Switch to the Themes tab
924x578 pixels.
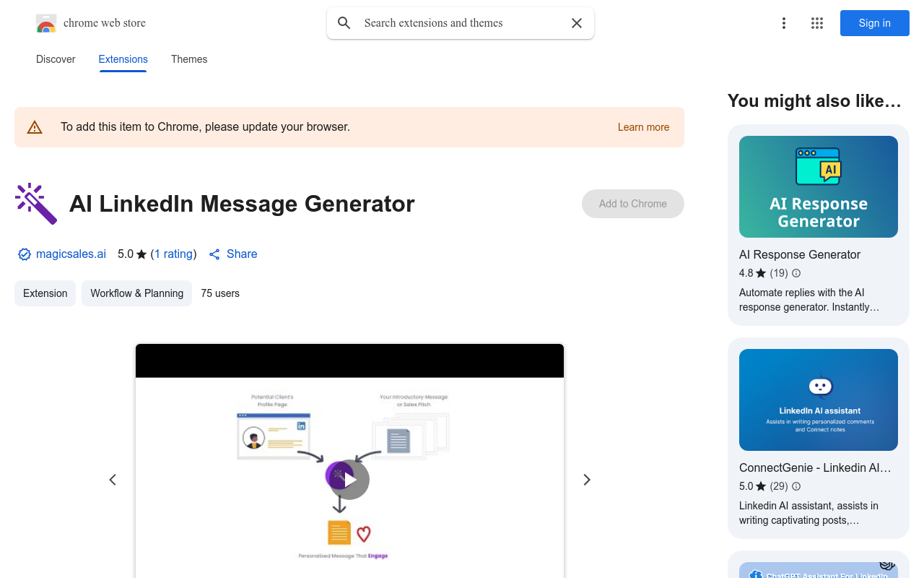tap(189, 59)
